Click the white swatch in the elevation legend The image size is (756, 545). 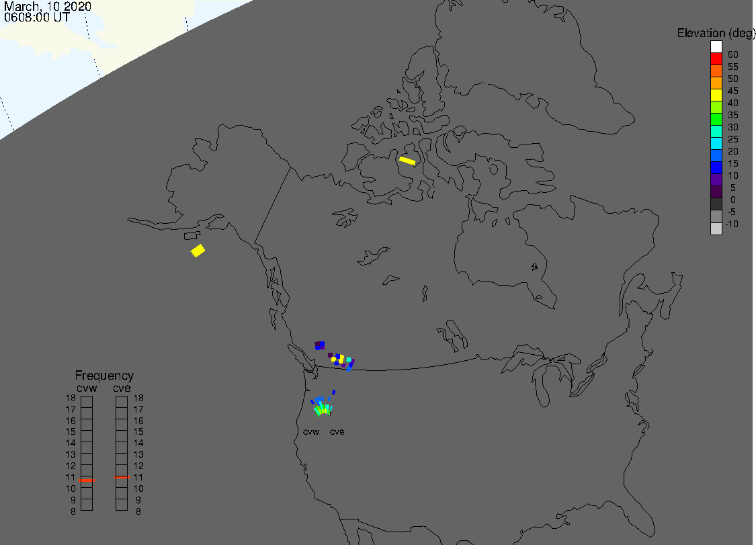tap(716, 47)
